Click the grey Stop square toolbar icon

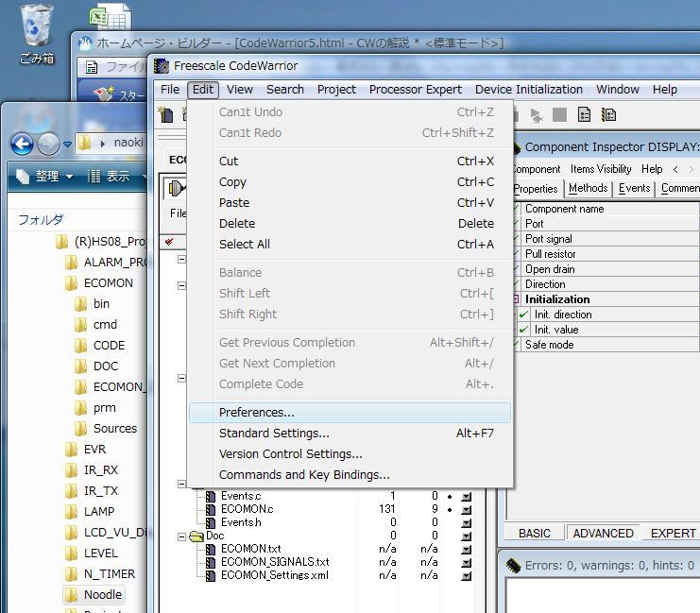(559, 114)
